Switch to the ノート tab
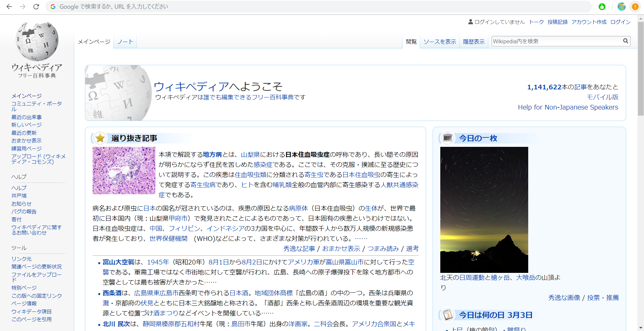Screen dimensions: 644x331 tap(125, 42)
